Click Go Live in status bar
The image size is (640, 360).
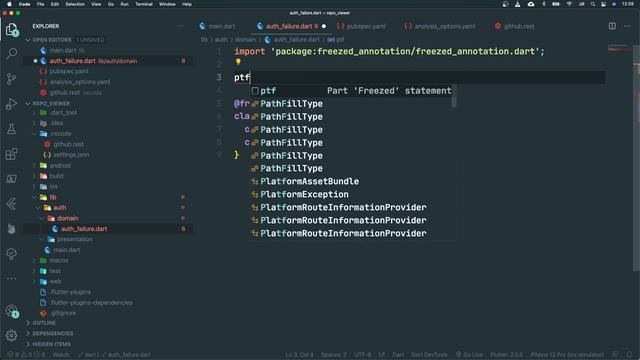[469, 355]
